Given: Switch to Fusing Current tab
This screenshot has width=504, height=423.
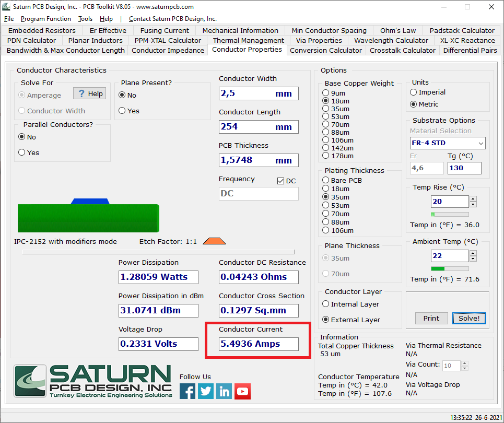Looking at the screenshot, I should pyautogui.click(x=165, y=30).
